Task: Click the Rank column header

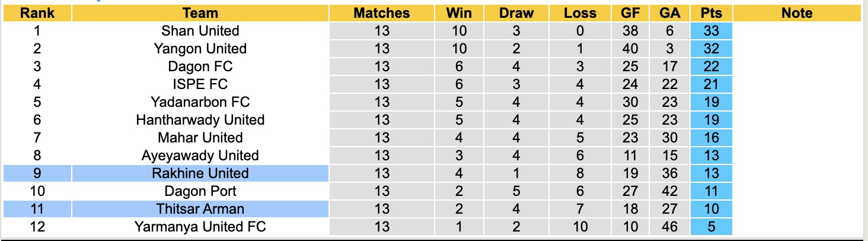Action: click(x=37, y=13)
